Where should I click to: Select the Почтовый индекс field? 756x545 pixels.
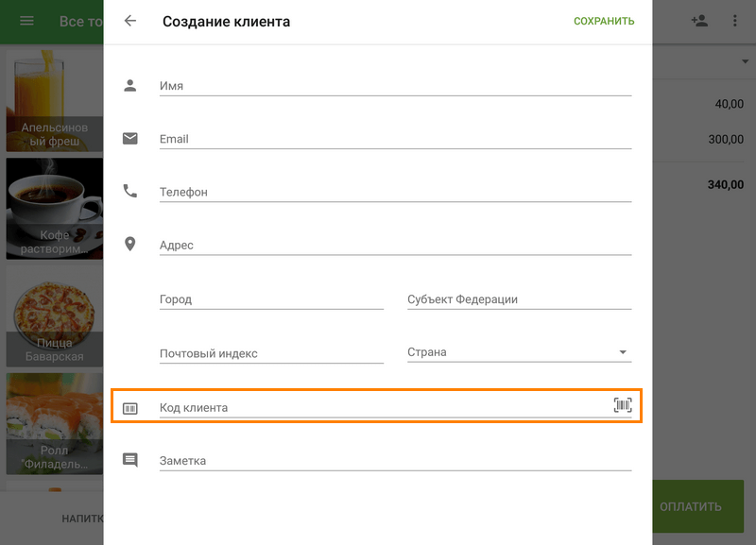click(271, 351)
